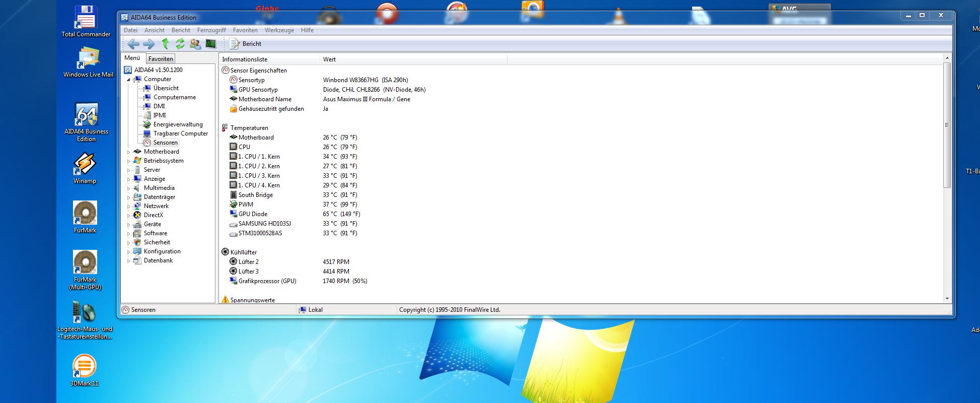Click the blue Back arrow in toolbar

tap(133, 44)
